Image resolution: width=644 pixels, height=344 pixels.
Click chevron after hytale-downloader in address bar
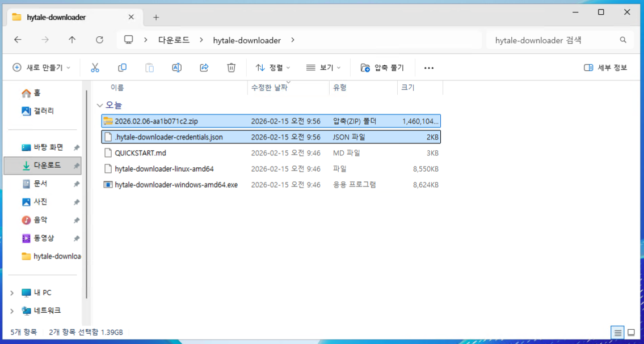[292, 40]
